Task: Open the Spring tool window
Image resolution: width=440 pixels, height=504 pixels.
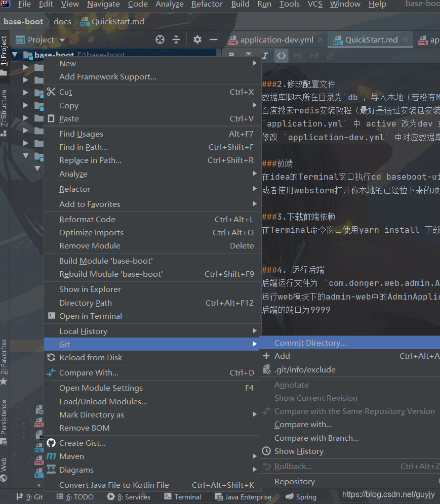Action: [x=301, y=497]
